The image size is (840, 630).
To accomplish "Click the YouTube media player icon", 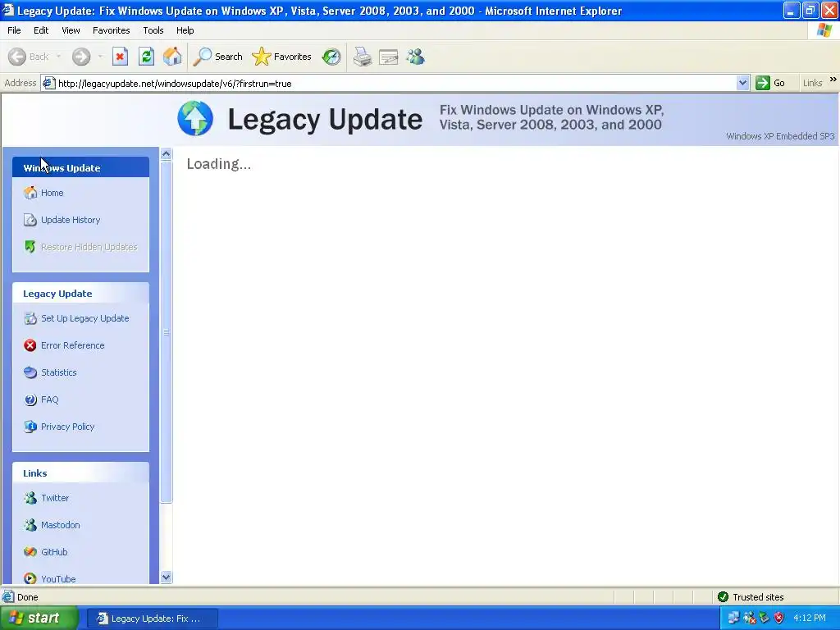I will click(30, 578).
